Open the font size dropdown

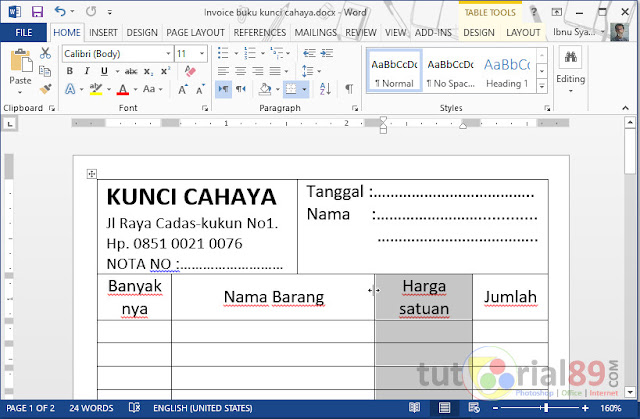[x=202, y=53]
